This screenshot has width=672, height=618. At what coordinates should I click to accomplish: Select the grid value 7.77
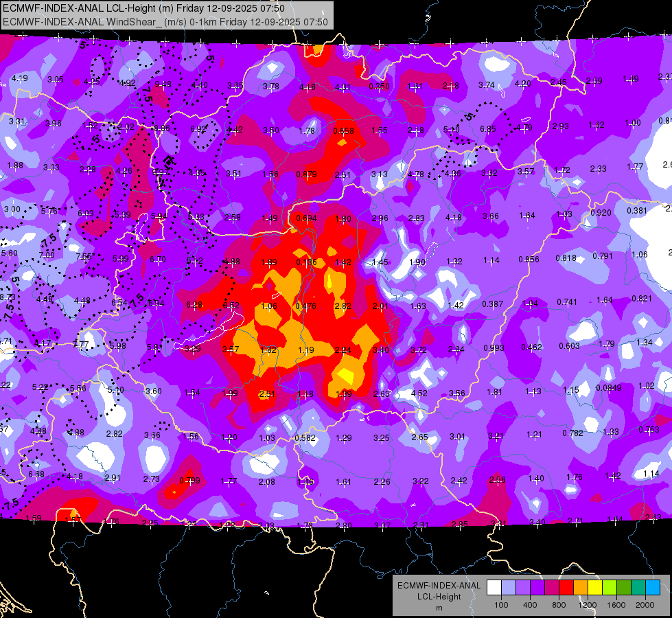[x=81, y=344]
